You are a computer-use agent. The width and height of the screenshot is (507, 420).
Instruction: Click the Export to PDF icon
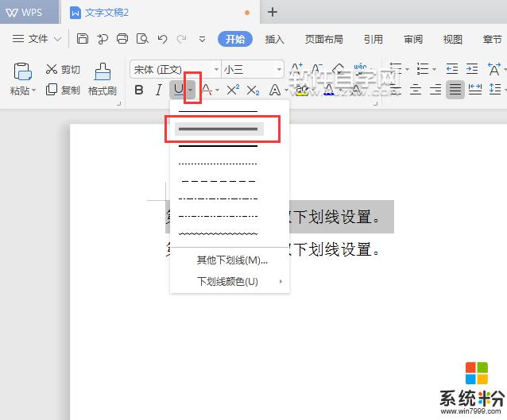tap(103, 39)
